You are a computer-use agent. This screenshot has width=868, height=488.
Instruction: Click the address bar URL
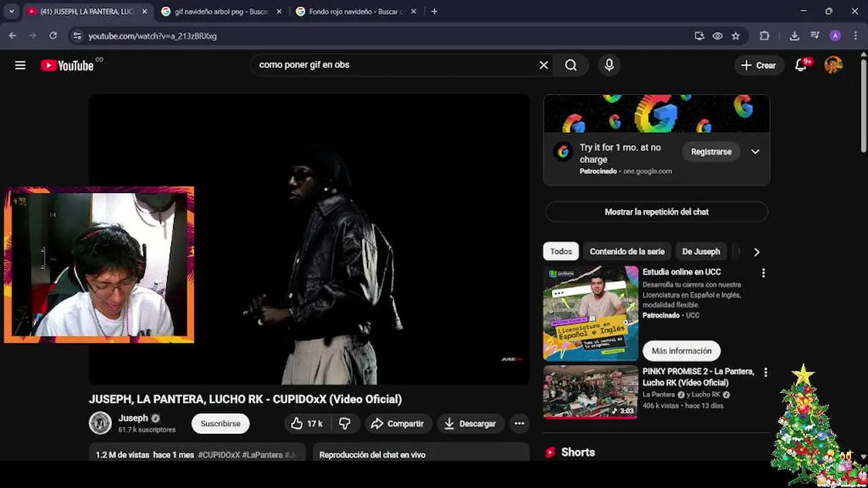pyautogui.click(x=152, y=36)
